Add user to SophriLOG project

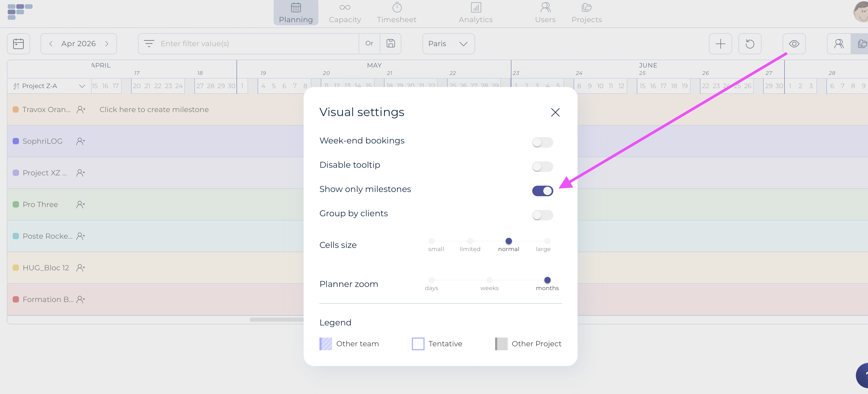[x=81, y=141]
